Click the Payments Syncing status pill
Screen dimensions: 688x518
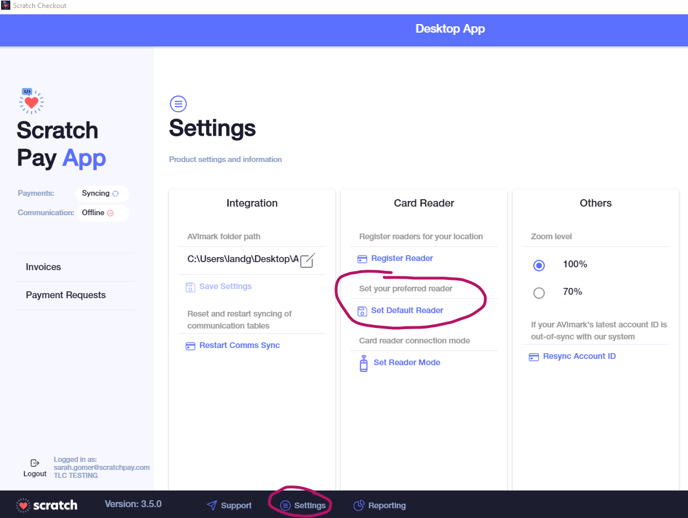point(102,193)
